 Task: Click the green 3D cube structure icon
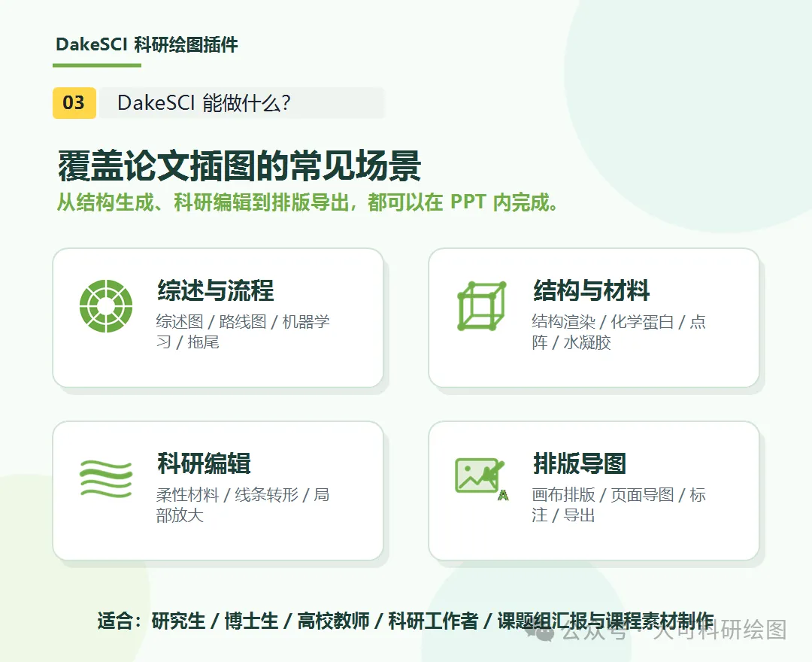[x=482, y=306]
